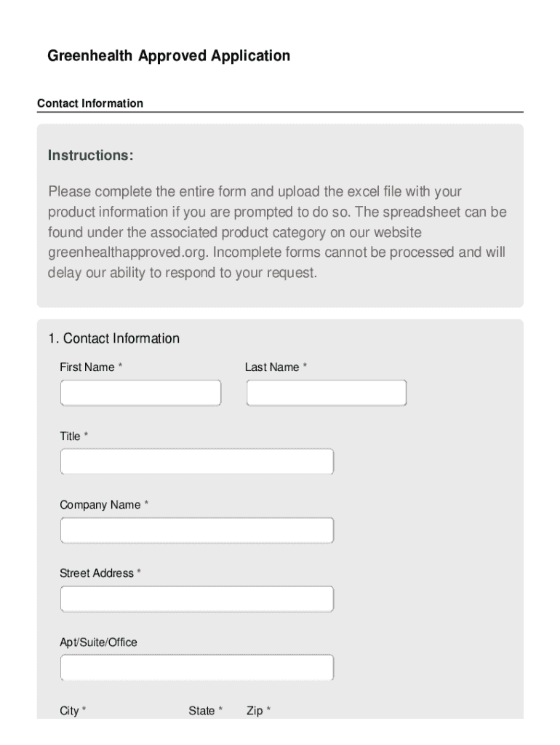560x745 pixels.
Task: Click the '1. Contact Information' question title
Action: point(113,338)
